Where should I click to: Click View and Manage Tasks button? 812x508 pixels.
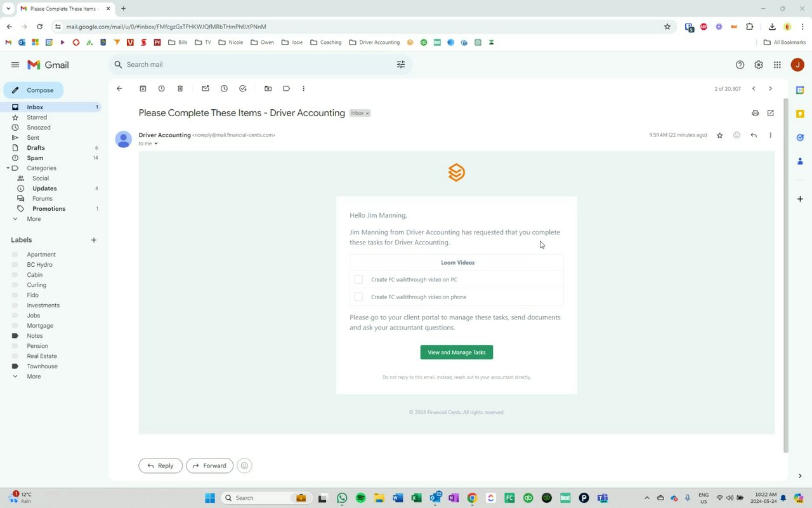(457, 352)
